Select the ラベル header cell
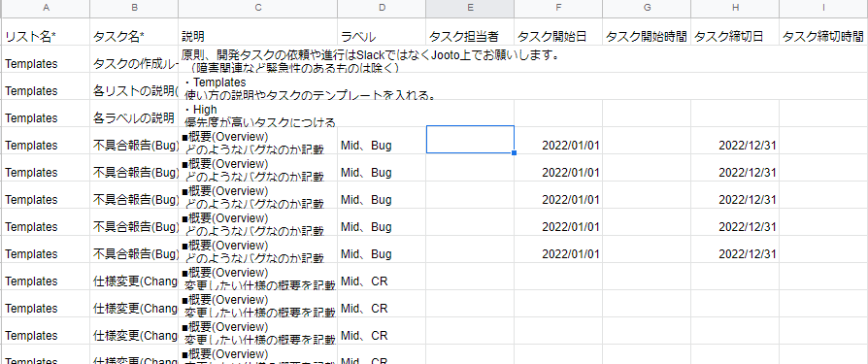The width and height of the screenshot is (868, 364). point(382,31)
